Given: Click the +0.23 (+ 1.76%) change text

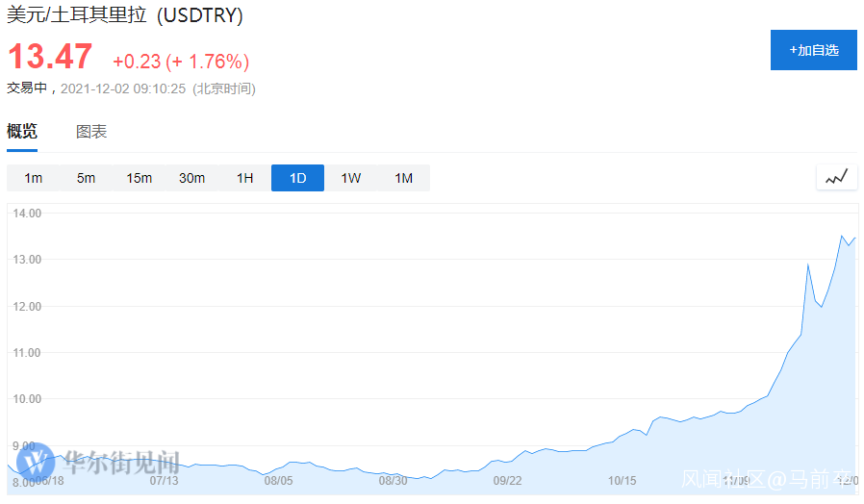Looking at the screenshot, I should (181, 62).
